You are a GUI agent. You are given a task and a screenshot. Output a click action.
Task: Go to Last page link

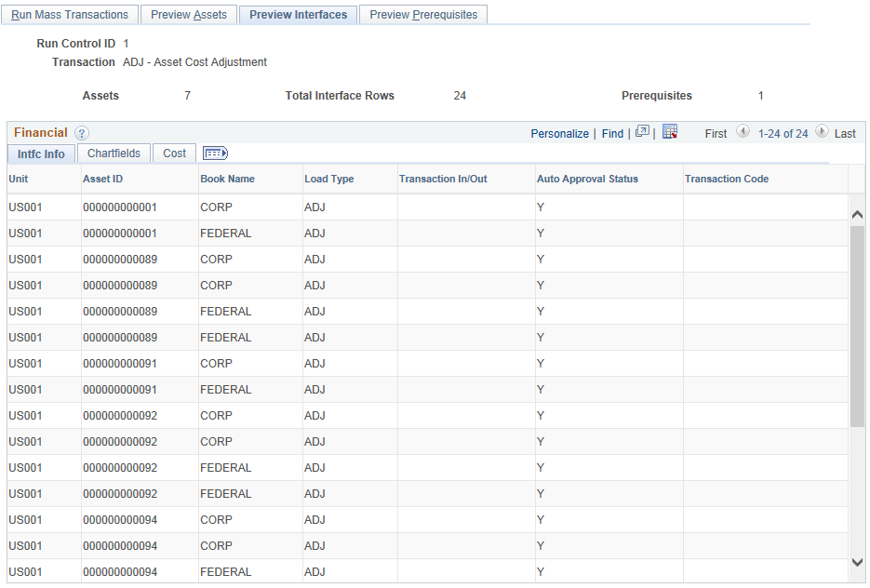click(x=845, y=134)
